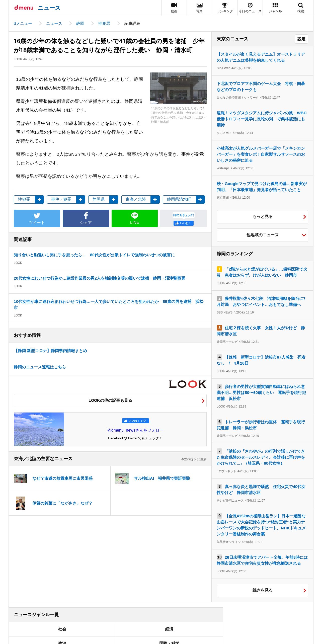Open 設定 for 東京のニュース
Screen dimensions: 322x644
(301, 39)
